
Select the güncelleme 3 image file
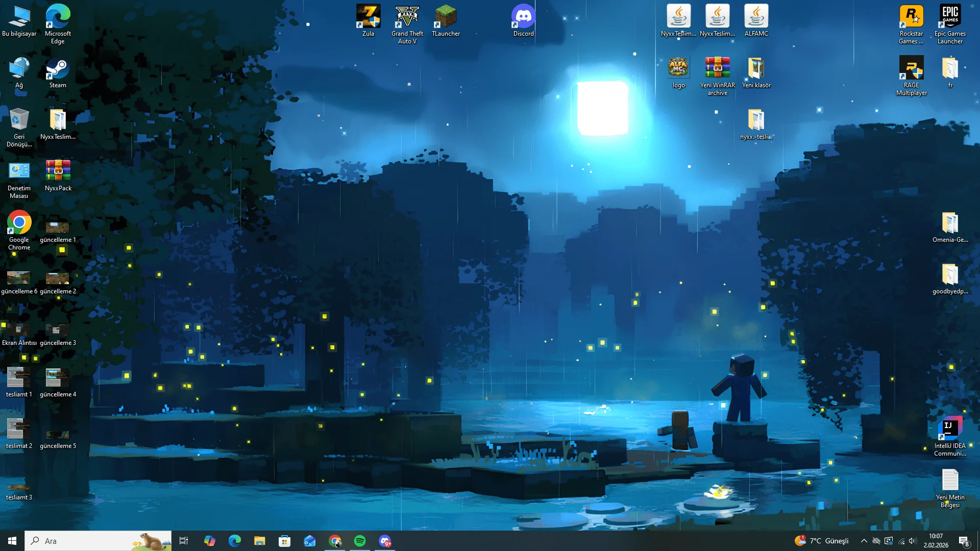[58, 334]
